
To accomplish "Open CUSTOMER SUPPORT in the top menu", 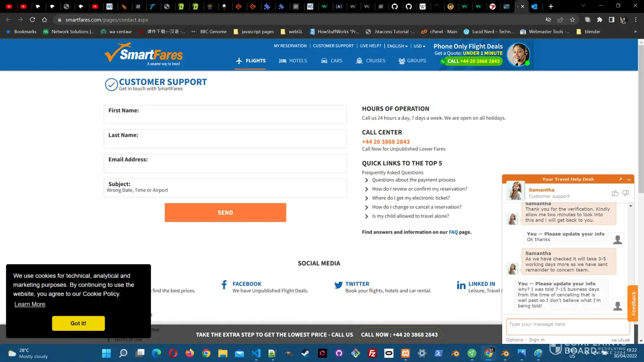I will pos(333,46).
